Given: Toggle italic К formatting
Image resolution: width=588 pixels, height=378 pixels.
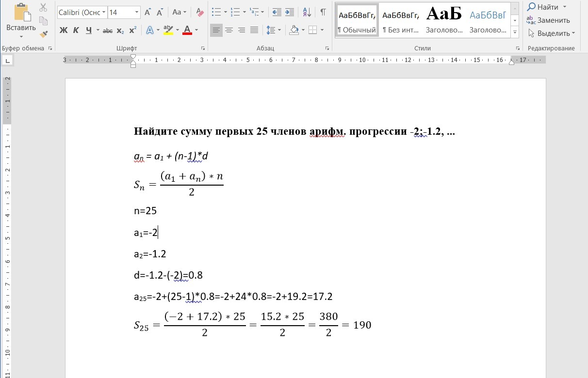Looking at the screenshot, I should [76, 31].
